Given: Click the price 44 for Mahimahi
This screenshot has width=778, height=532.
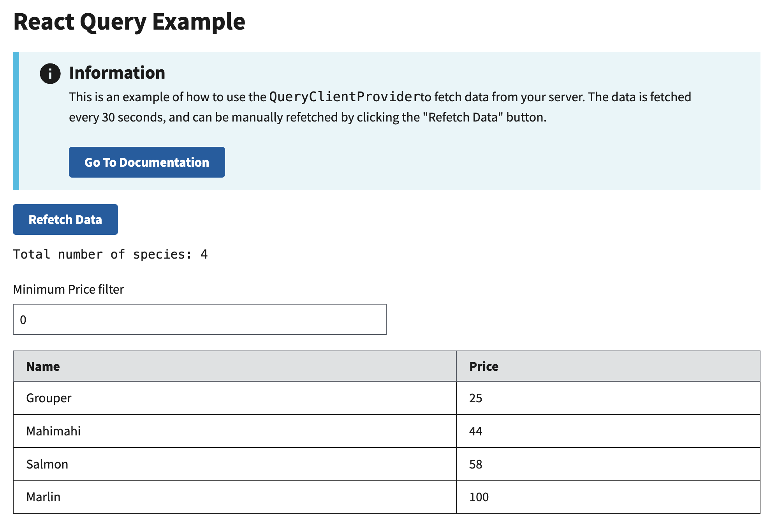Looking at the screenshot, I should click(476, 431).
